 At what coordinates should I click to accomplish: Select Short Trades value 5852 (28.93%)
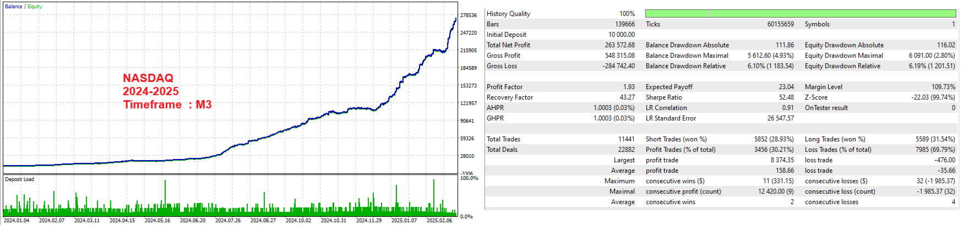pyautogui.click(x=774, y=139)
